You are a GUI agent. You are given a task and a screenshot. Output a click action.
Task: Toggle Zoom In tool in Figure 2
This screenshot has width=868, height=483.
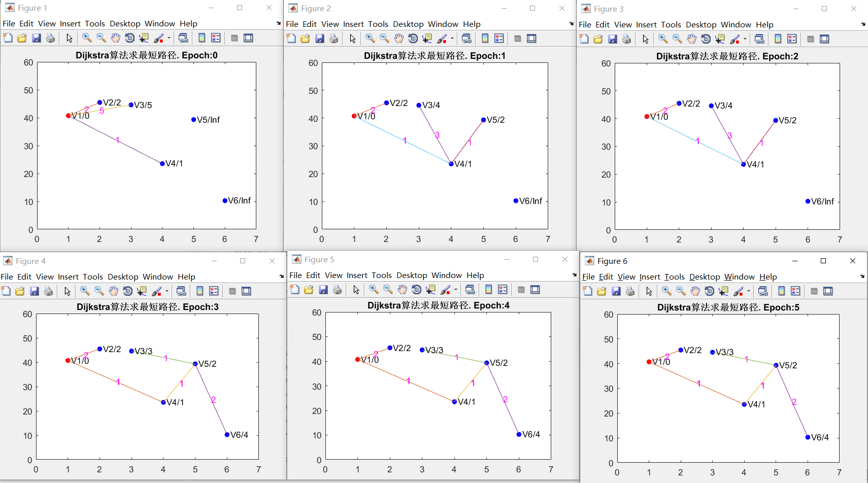[370, 39]
